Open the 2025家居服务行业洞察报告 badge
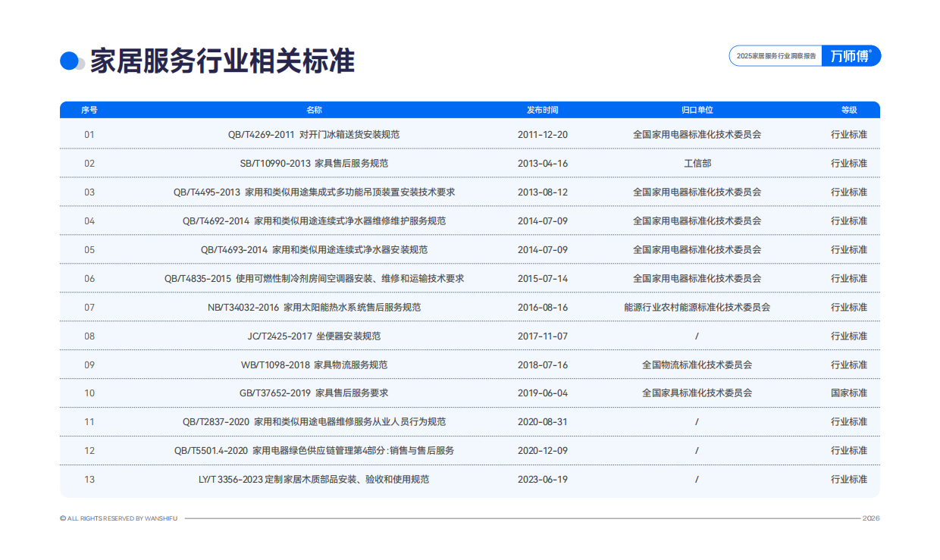Screen dimensions: 940x560 pyautogui.click(x=775, y=55)
